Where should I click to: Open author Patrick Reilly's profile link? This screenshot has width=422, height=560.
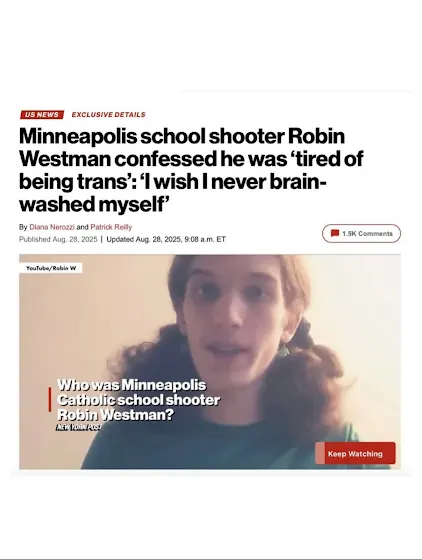click(111, 227)
